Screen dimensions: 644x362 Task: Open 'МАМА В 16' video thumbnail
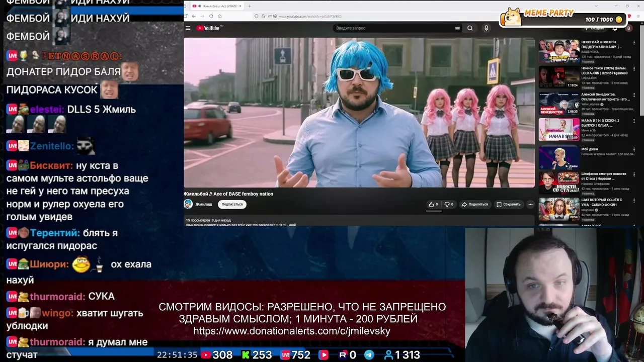tap(559, 129)
